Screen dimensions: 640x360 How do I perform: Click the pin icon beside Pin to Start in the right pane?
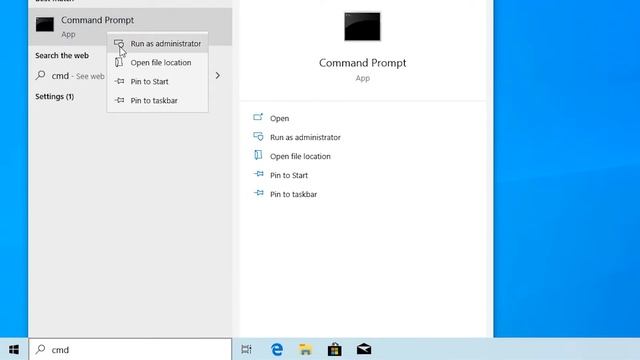coord(258,174)
